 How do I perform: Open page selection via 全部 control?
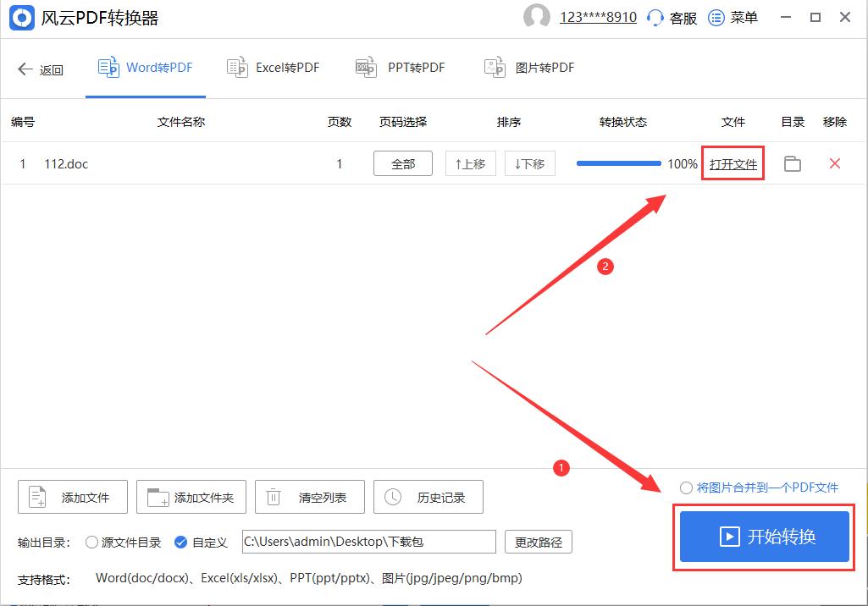[x=403, y=163]
